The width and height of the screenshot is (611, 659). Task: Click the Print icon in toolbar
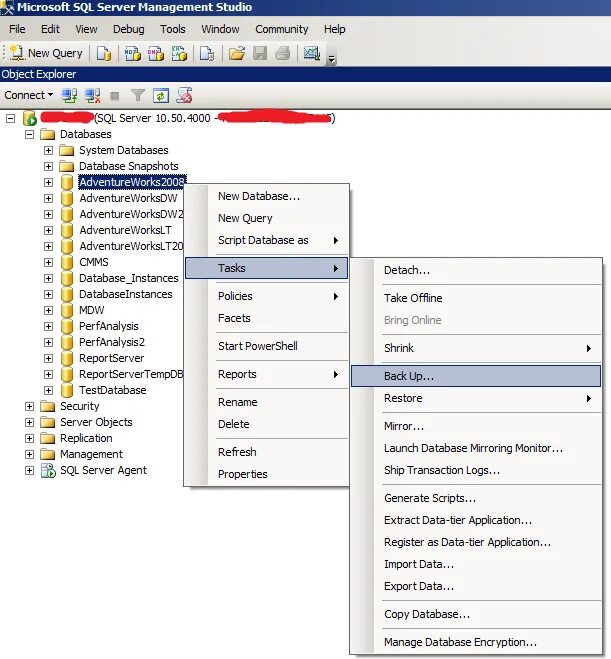click(283, 53)
